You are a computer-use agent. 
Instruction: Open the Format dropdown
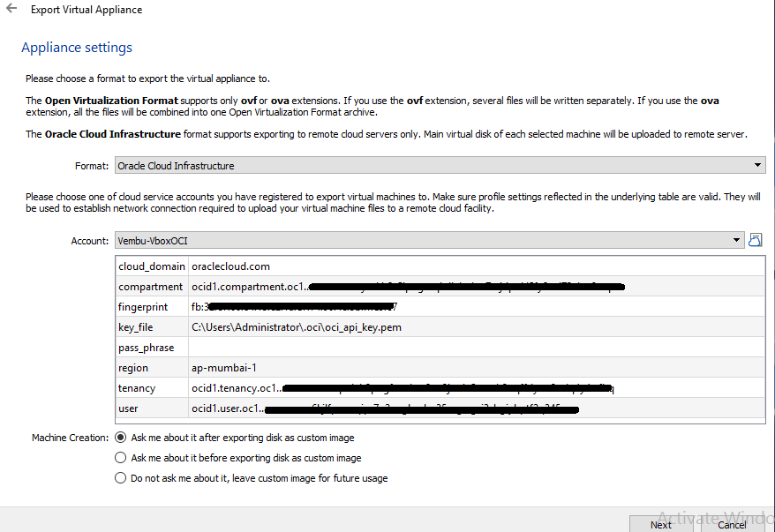click(440, 166)
